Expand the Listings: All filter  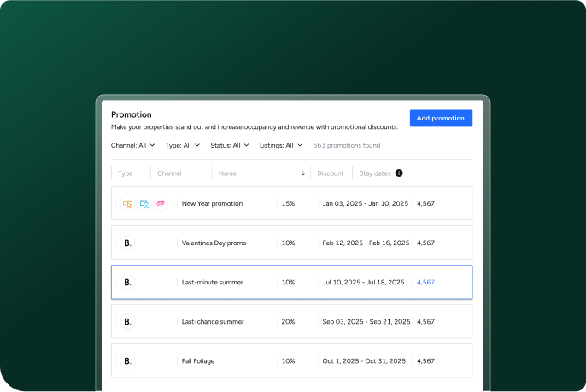[281, 145]
